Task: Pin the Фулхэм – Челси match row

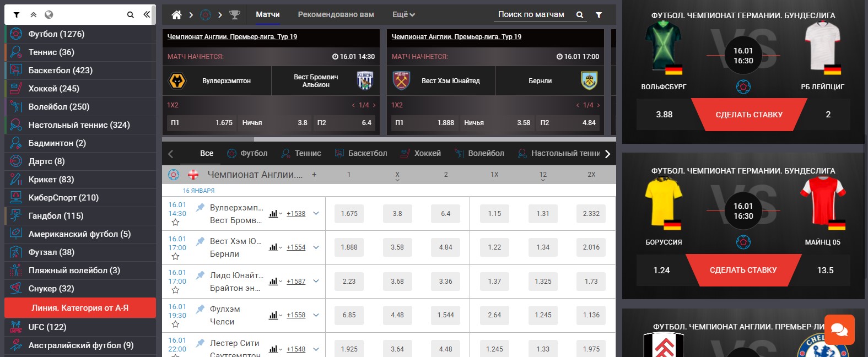Action: pos(201,309)
